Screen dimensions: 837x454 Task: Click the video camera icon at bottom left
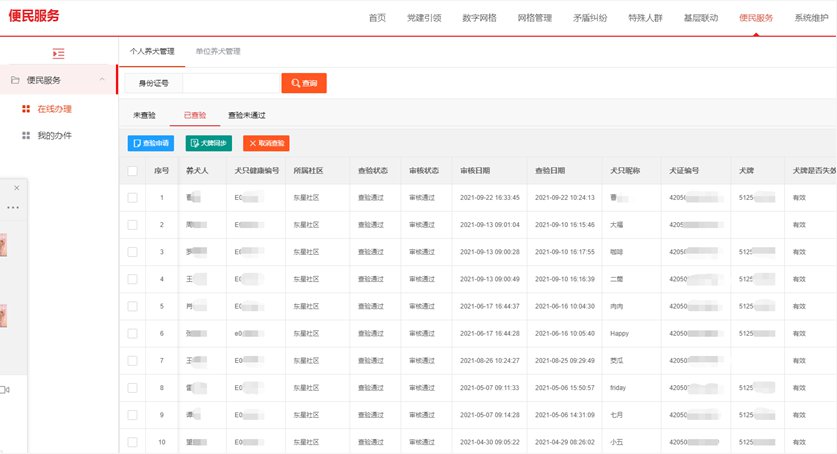tap(6, 390)
